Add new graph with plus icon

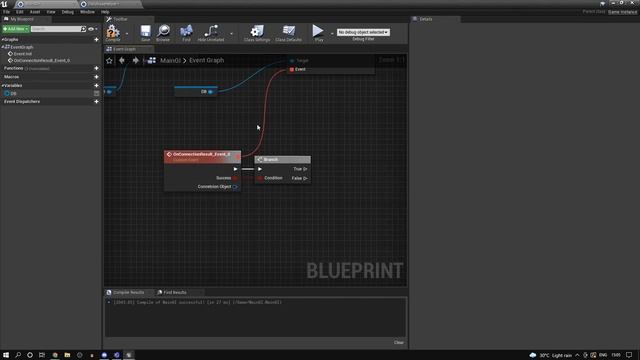coord(96,40)
